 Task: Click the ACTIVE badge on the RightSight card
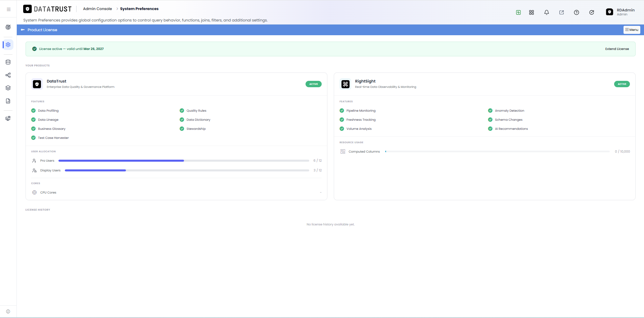tap(622, 84)
